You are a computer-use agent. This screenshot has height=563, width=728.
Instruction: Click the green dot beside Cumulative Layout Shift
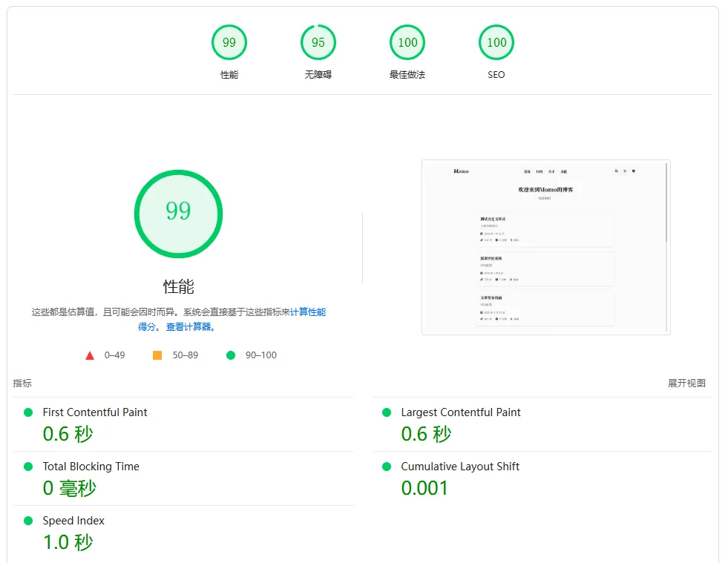[385, 467]
